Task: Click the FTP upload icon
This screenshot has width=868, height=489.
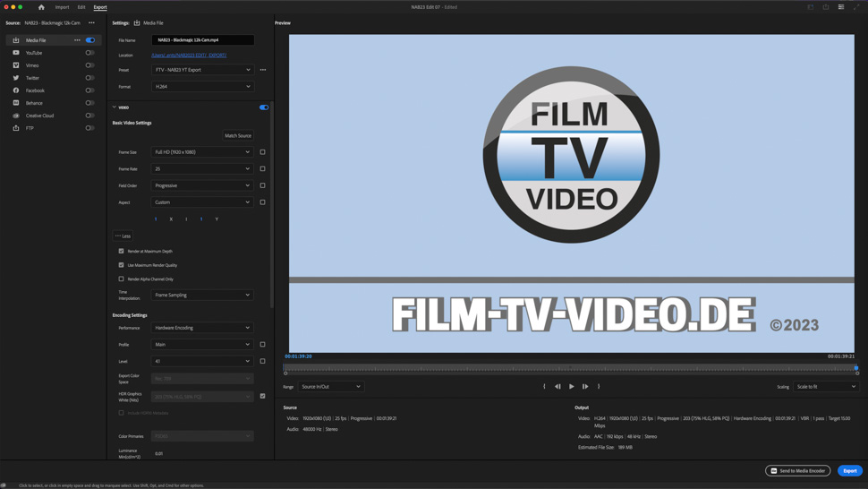Action: (x=16, y=128)
